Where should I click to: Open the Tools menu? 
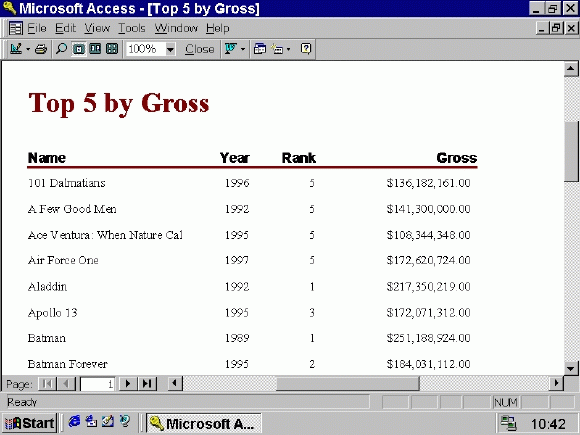(132, 28)
